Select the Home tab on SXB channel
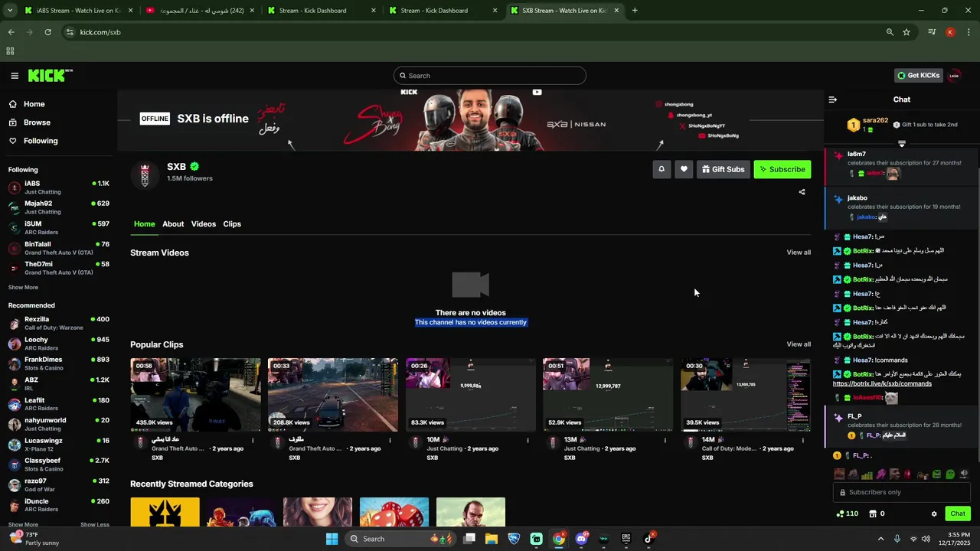 (144, 224)
